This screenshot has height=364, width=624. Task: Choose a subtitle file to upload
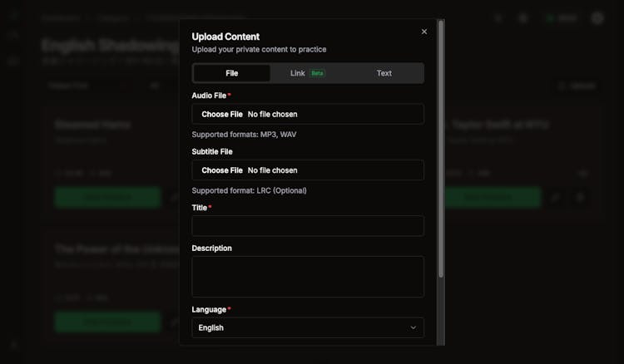tap(308, 170)
